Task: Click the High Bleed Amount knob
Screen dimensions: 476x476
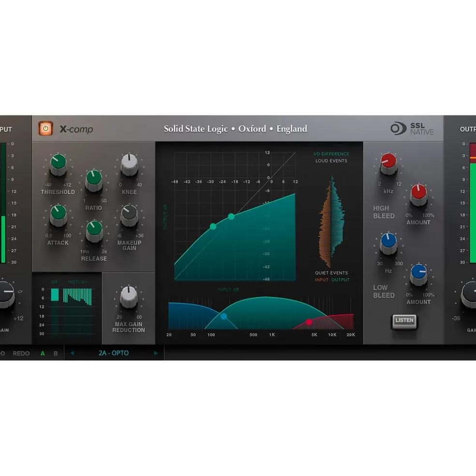Action: pos(418,195)
